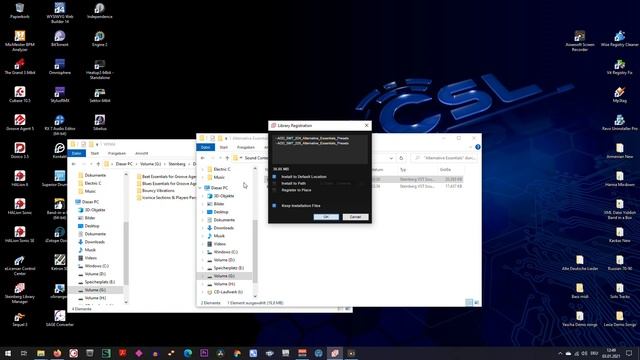This screenshot has height=360, width=640.
Task: Open the Freigeben tab in front Explorer
Action: (246, 147)
